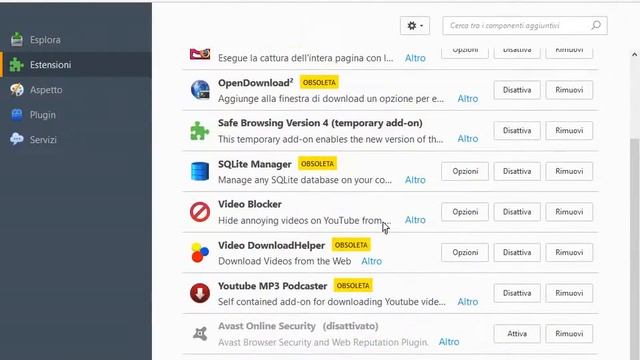The image size is (640, 360).
Task: Click the Safe Browsing green puzzle icon
Action: point(200,131)
